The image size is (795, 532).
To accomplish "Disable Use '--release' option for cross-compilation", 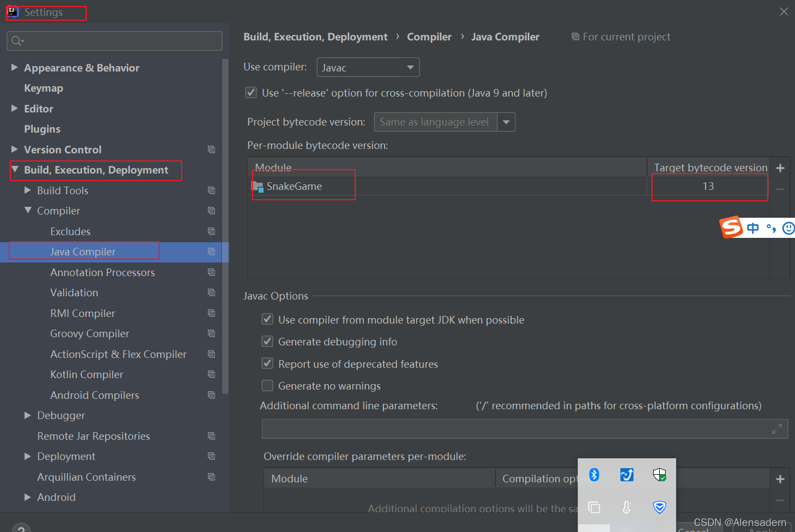I will click(250, 93).
